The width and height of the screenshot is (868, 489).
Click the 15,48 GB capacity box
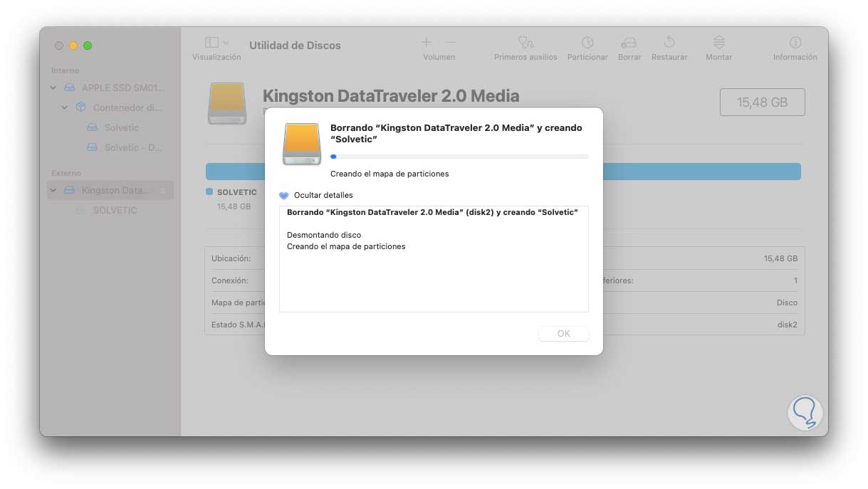(763, 102)
